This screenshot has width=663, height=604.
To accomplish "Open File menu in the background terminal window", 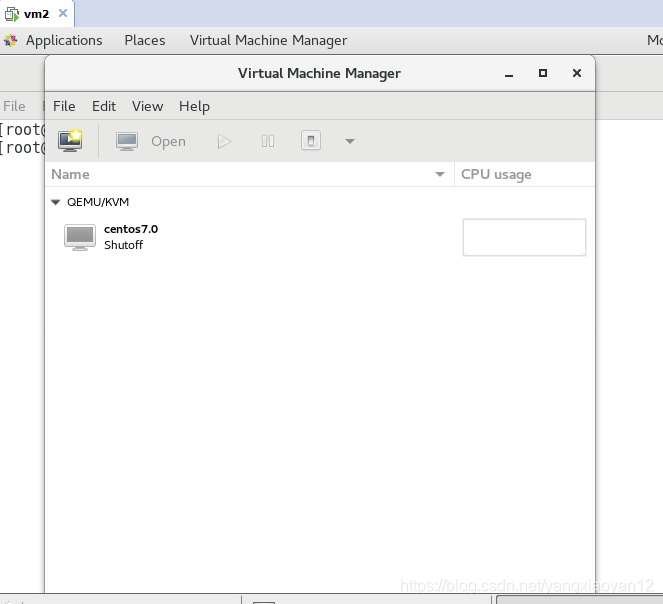I will coord(14,106).
